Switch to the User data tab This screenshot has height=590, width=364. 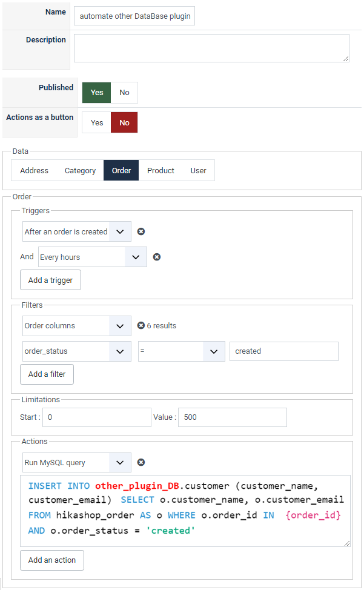(x=198, y=170)
